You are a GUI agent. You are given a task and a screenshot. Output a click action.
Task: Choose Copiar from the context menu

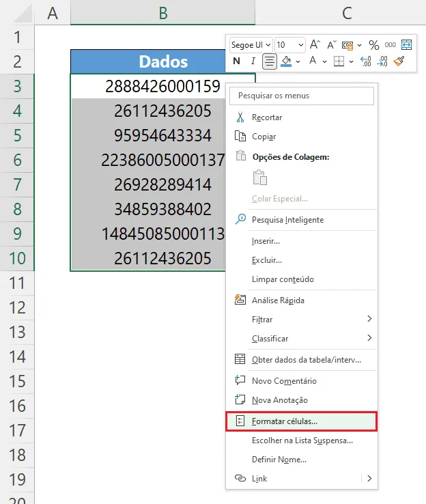[x=264, y=137]
